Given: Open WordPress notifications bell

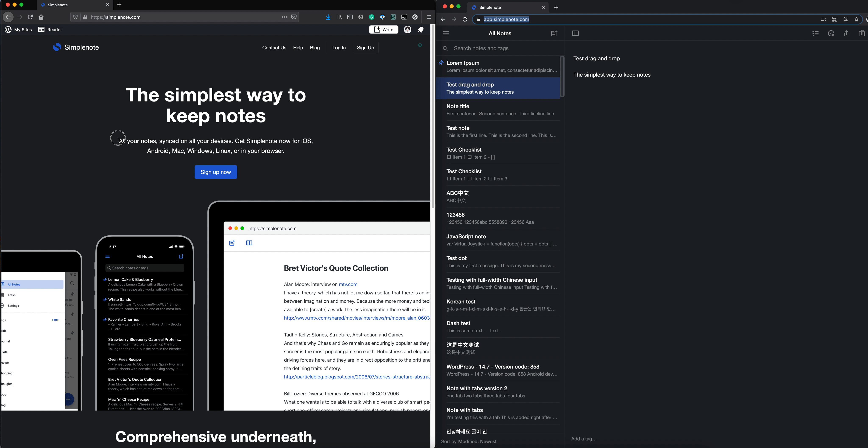Looking at the screenshot, I should coord(420,30).
